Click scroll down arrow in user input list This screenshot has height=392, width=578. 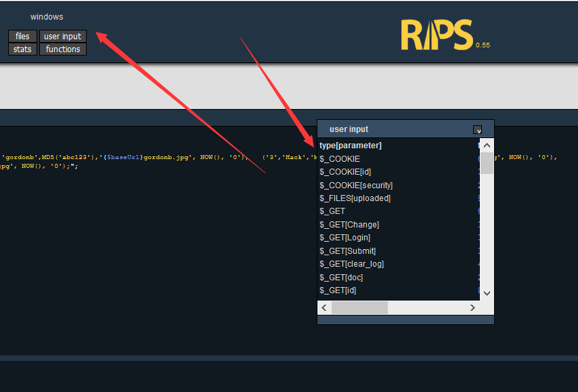click(487, 294)
